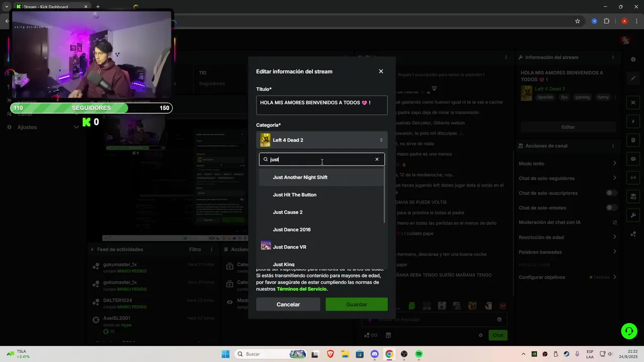Click the lightning bolt icon in right sidebar
Screen dimensions: 644x362
633,122
